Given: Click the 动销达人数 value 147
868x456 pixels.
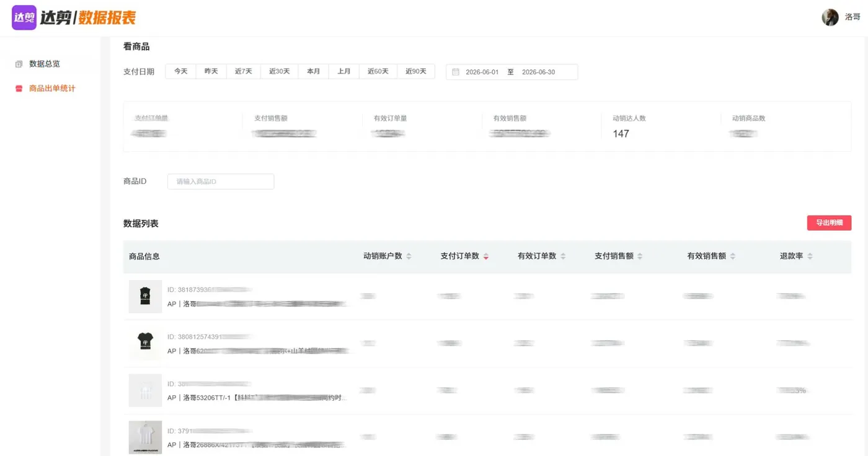Looking at the screenshot, I should pyautogui.click(x=621, y=133).
